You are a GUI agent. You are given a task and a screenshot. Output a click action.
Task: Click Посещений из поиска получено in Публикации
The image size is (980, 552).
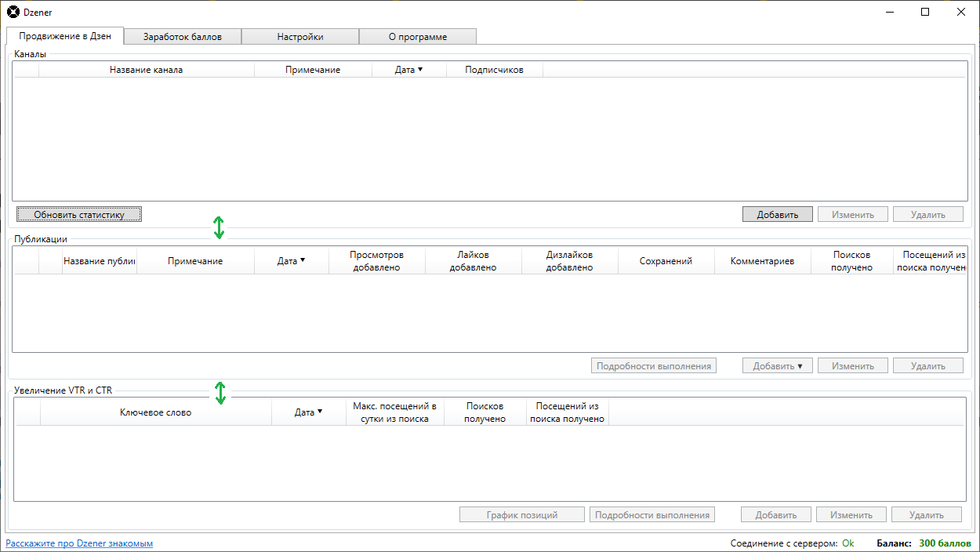[x=930, y=261]
